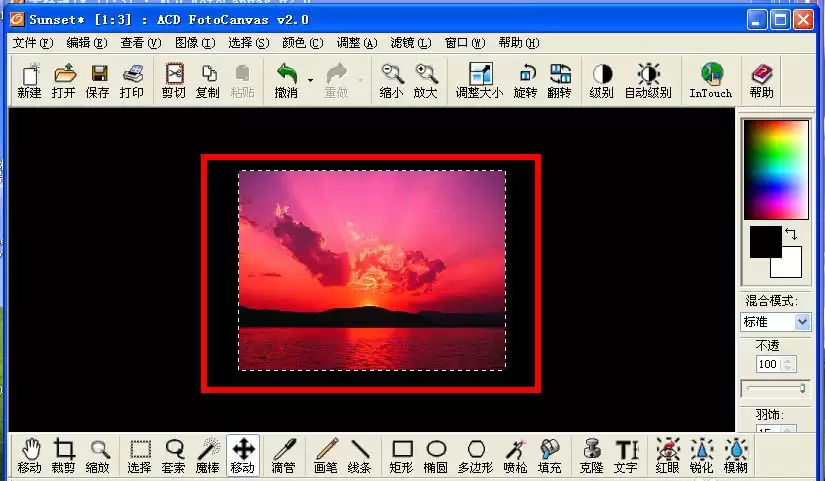This screenshot has height=481, width=825.
Task: Choose the 填充 fill bucket tool
Action: (550, 455)
